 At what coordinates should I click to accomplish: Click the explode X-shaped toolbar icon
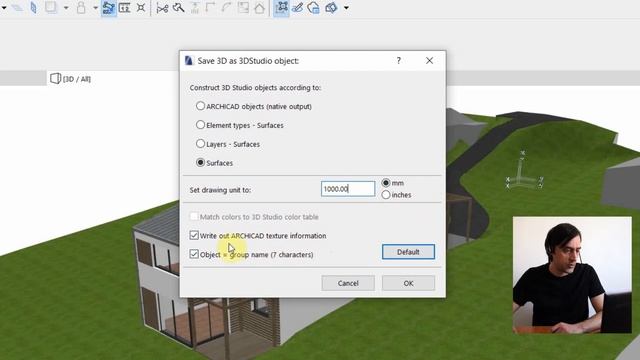[x=141, y=8]
